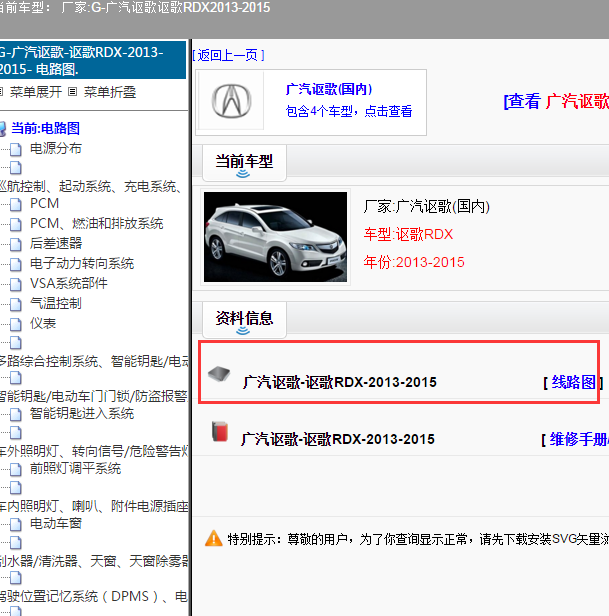
Task: Open 刮水器/清洗器、天窗、天窗除雾器 entry
Action: coord(94,561)
